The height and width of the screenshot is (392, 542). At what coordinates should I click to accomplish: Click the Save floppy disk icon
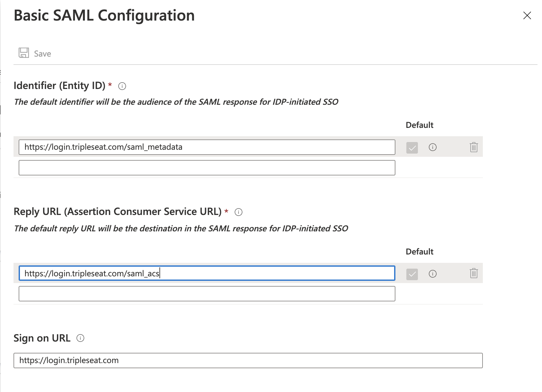(24, 53)
